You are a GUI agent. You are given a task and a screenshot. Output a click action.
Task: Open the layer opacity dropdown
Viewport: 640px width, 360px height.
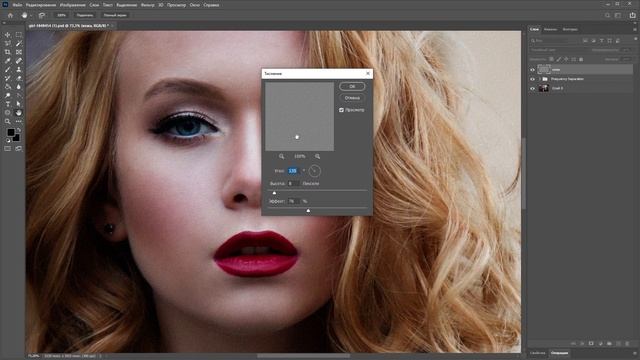click(625, 50)
